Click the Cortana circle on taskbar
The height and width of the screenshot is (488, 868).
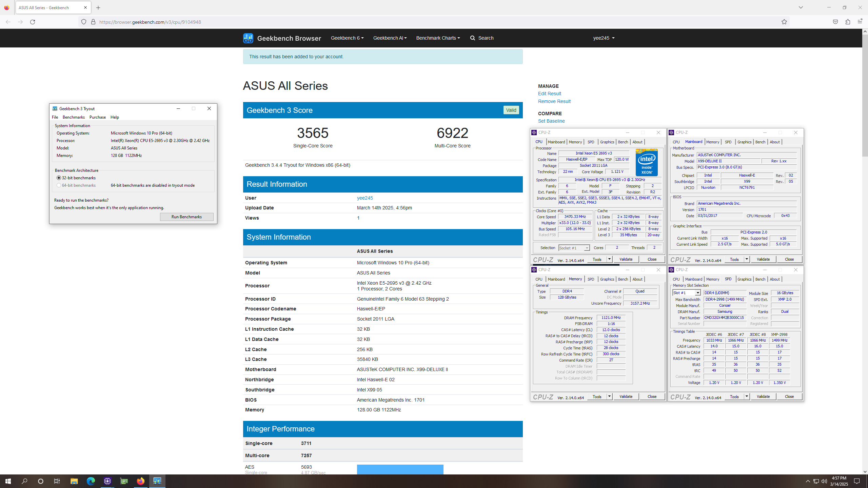click(x=41, y=481)
